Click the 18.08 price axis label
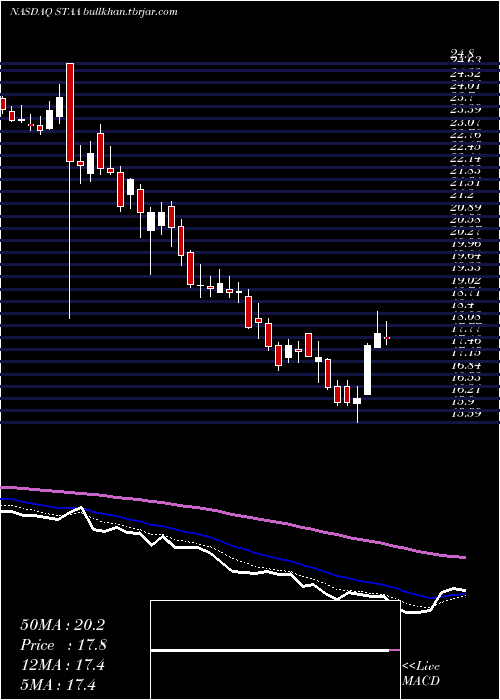This screenshot has height=700, width=500. [x=465, y=317]
